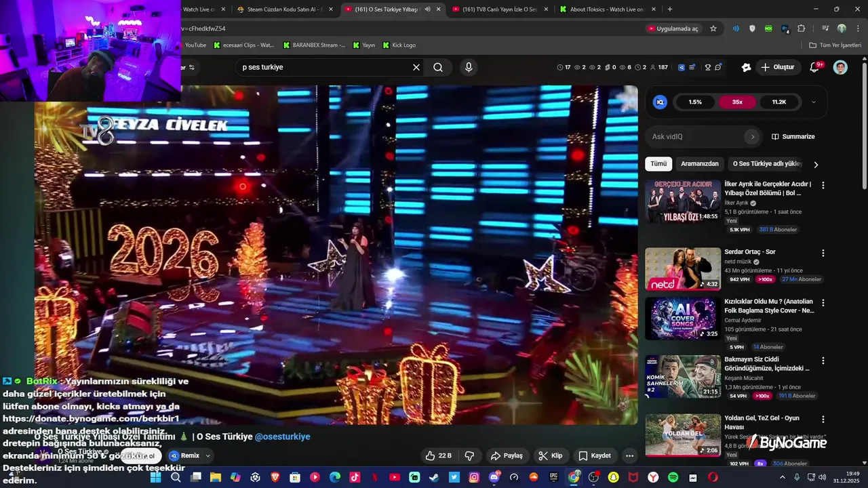Select the Tümü filter chip
The width and height of the screenshot is (868, 488).
click(x=658, y=164)
